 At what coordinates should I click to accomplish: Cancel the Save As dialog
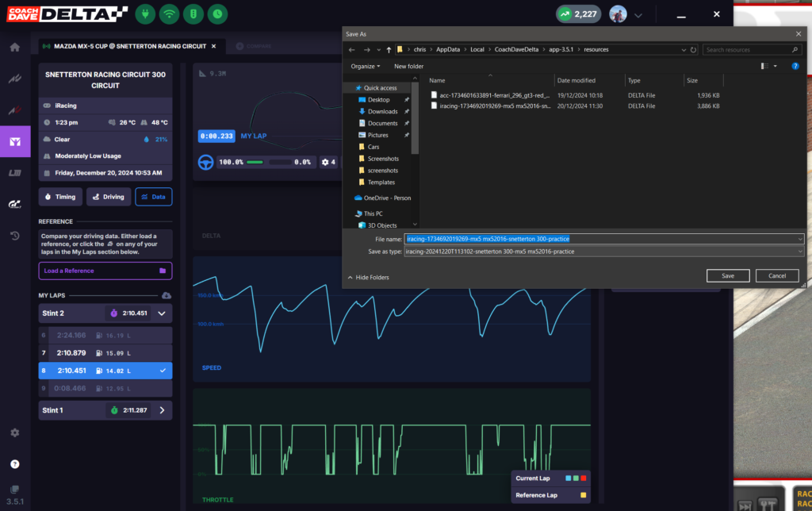[x=777, y=275]
